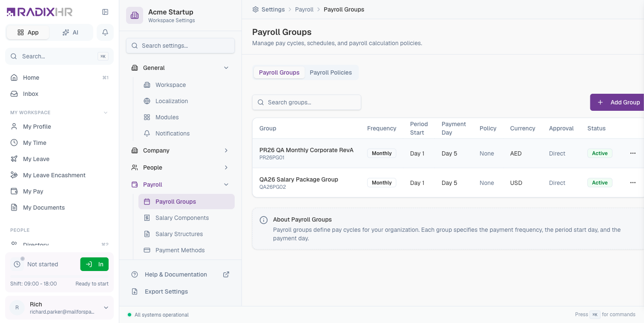Click Payroll in breadcrumb

tap(304, 9)
